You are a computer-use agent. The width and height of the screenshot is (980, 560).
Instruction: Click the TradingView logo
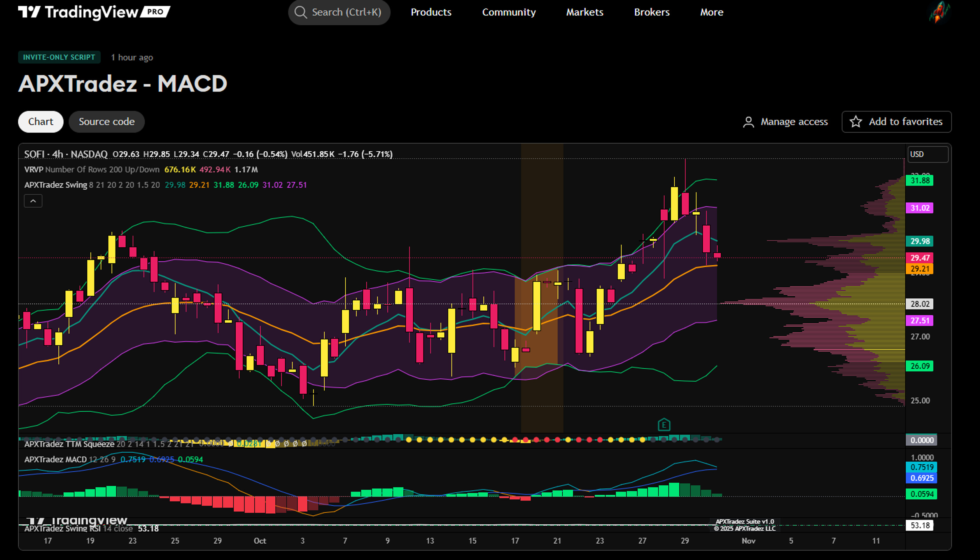78,12
